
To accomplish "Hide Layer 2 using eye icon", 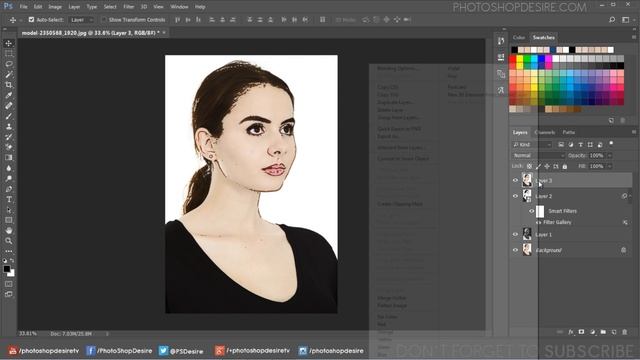I will [515, 196].
